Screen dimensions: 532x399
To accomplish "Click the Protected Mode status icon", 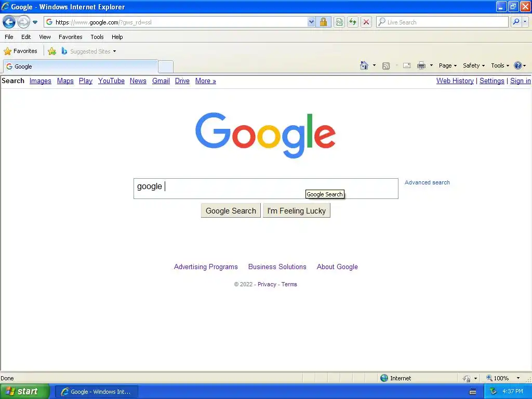I will point(467,378).
